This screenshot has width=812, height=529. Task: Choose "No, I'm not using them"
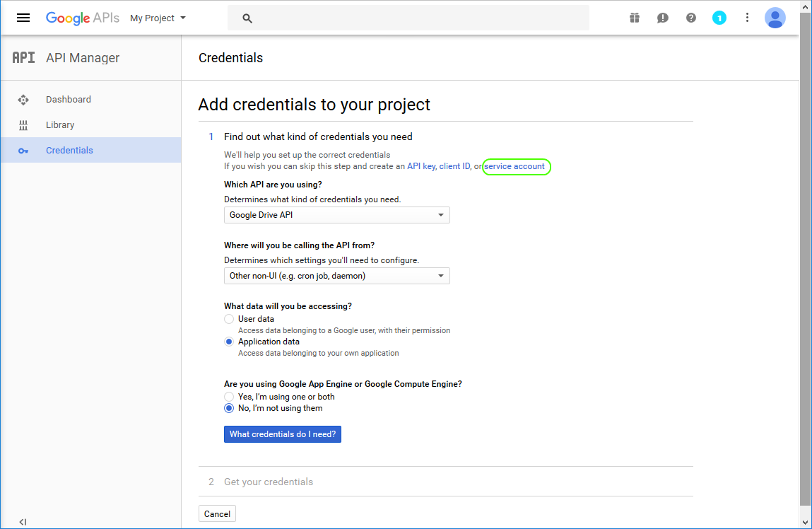coord(229,408)
